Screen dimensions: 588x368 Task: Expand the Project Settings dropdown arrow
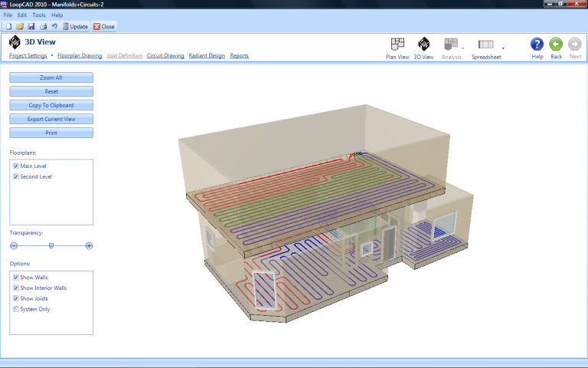tap(52, 55)
